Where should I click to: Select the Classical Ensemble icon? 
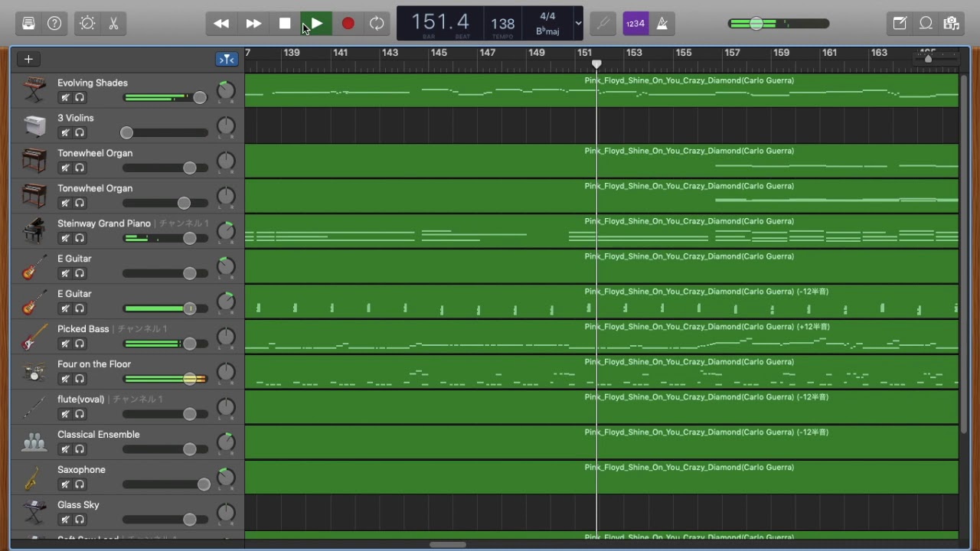click(x=34, y=442)
